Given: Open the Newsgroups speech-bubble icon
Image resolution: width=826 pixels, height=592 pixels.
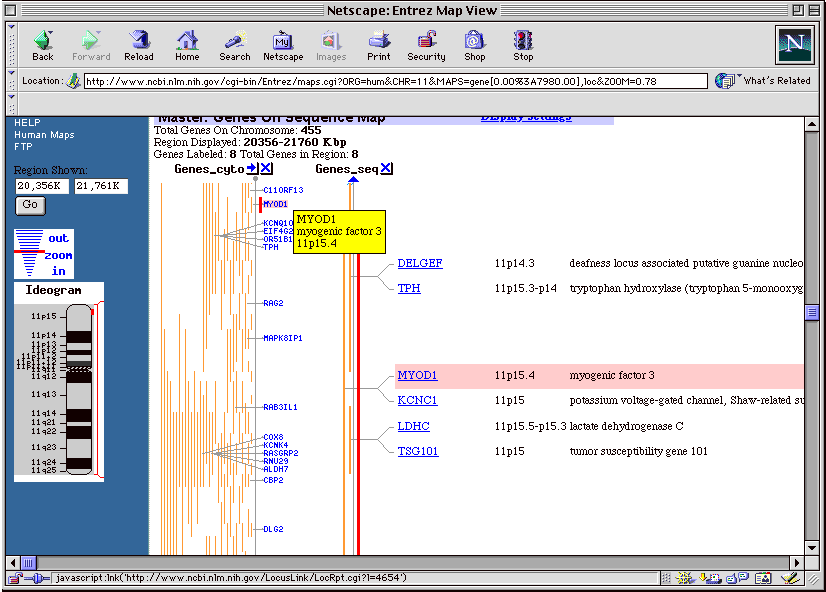Looking at the screenshot, I should (738, 578).
